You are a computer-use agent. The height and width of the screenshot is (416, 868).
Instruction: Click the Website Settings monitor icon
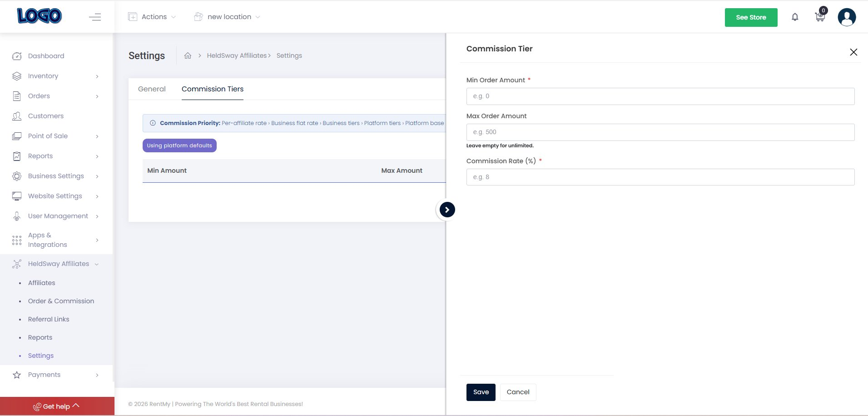(17, 196)
